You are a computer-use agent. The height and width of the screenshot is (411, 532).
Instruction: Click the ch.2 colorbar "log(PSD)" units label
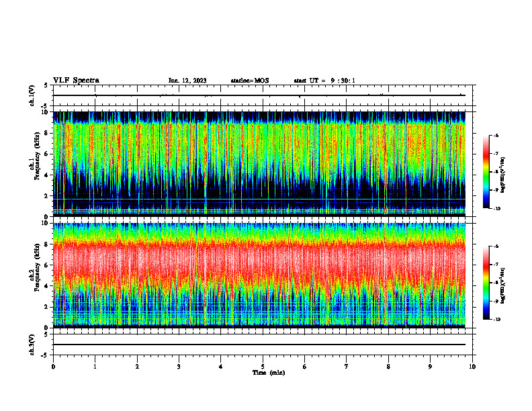pos(502,285)
